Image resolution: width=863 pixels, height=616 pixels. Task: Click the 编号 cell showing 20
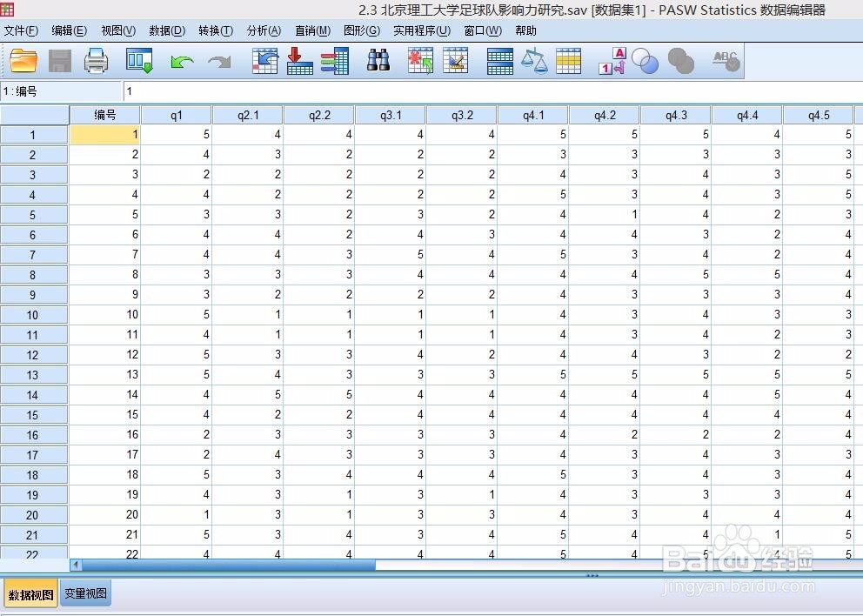pos(104,515)
